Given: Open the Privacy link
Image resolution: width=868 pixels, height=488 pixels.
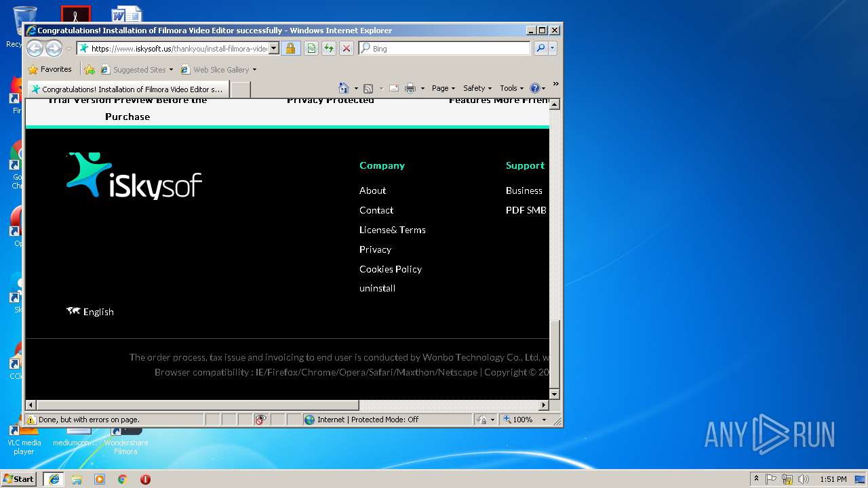Looking at the screenshot, I should coord(375,249).
